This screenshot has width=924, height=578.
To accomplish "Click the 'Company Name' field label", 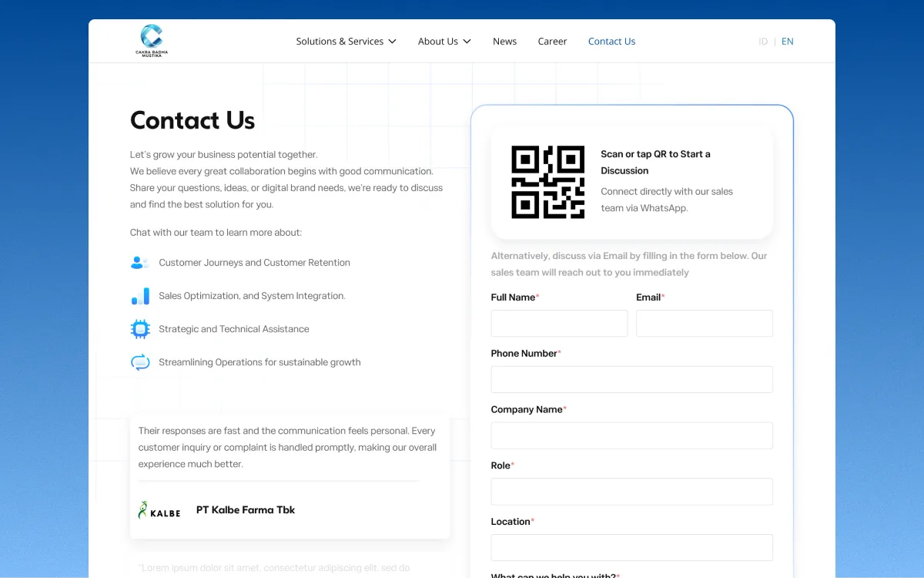I will 527,410.
